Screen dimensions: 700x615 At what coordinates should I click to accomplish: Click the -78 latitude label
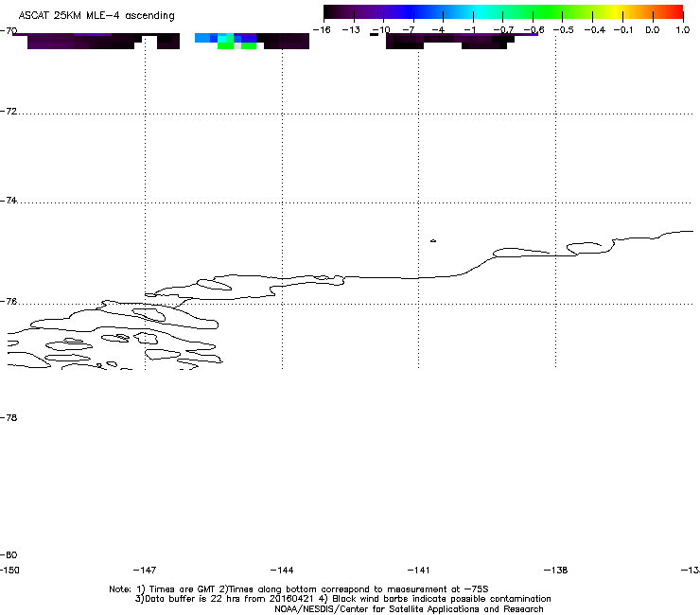pyautogui.click(x=9, y=417)
